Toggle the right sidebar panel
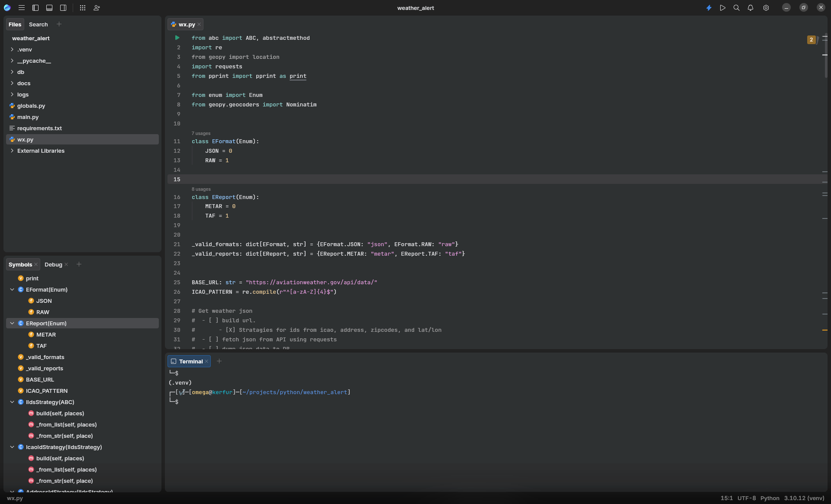The width and height of the screenshot is (831, 504). pos(63,8)
